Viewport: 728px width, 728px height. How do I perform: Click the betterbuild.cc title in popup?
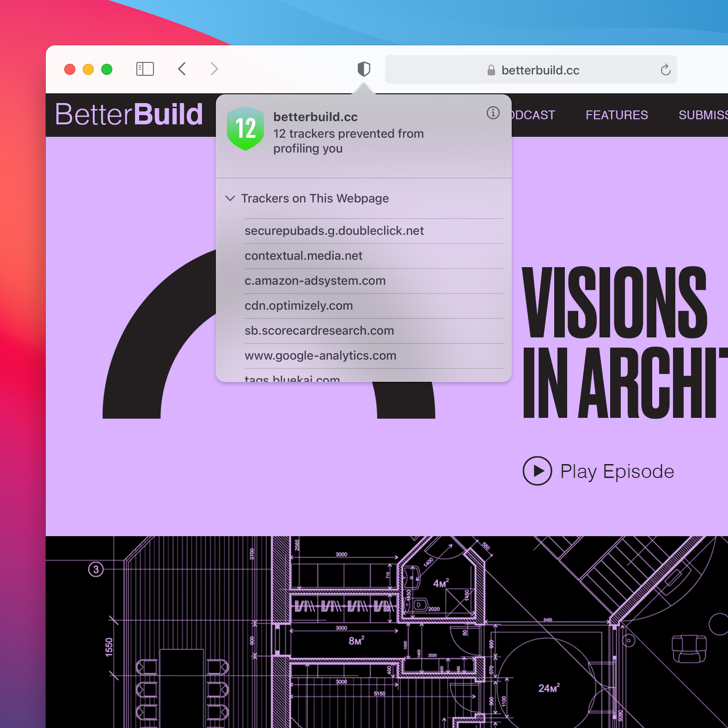pyautogui.click(x=315, y=117)
